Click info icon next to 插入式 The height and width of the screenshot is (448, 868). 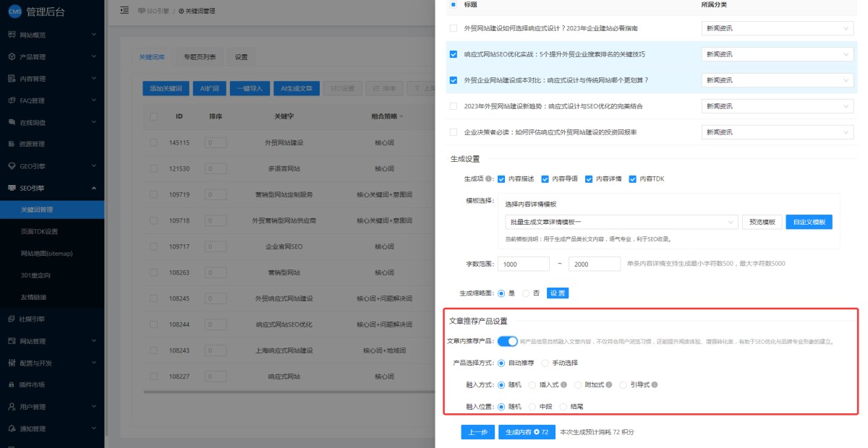coord(563,384)
